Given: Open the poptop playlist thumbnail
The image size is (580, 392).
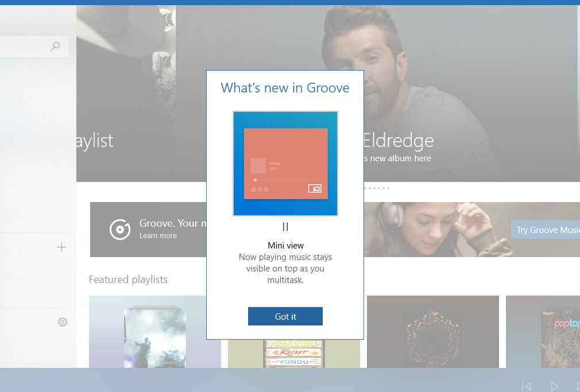Looking at the screenshot, I should click(x=543, y=332).
